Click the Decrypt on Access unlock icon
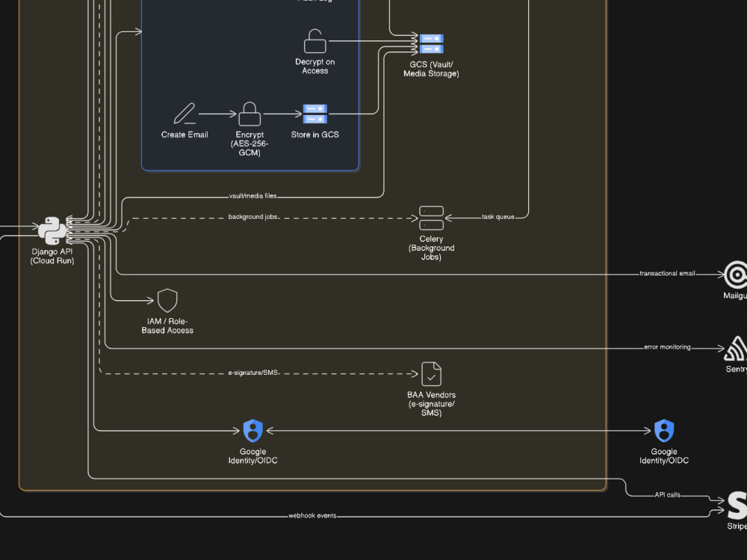 pos(315,41)
